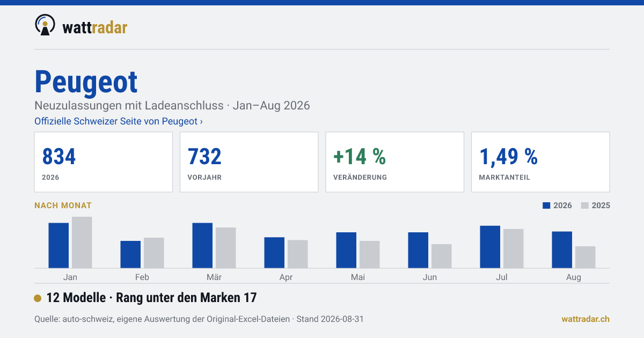
Task: Click the Neuzulassungen mit Ladeanschluss subtitle
Action: coord(172,105)
